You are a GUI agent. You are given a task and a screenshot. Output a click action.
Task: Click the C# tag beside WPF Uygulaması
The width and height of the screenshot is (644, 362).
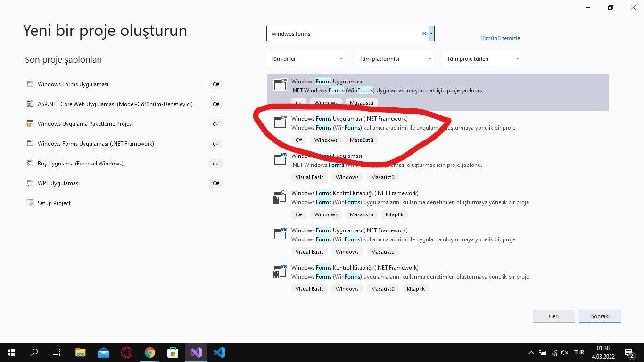[216, 183]
